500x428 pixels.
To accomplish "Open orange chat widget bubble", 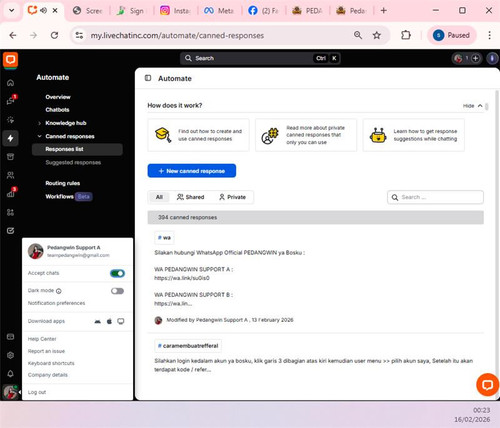I will pyautogui.click(x=487, y=385).
